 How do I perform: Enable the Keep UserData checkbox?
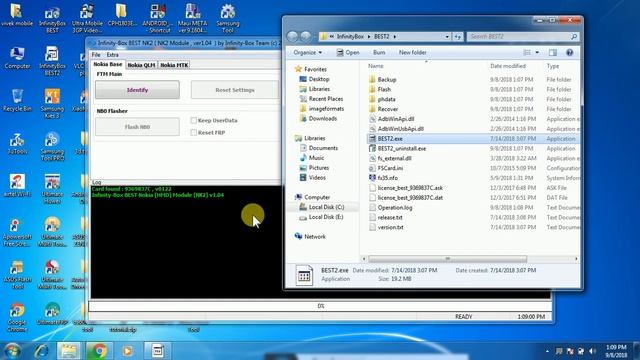click(x=194, y=120)
